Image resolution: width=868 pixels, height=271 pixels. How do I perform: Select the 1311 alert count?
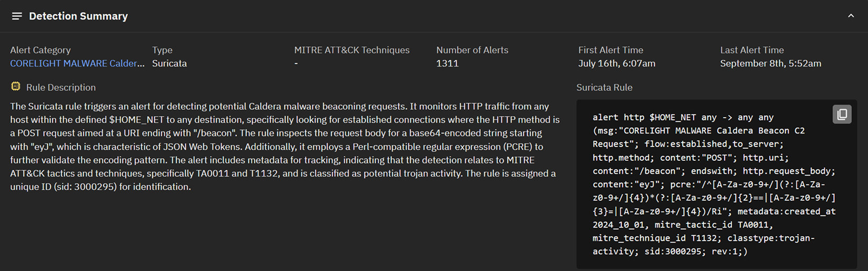447,64
